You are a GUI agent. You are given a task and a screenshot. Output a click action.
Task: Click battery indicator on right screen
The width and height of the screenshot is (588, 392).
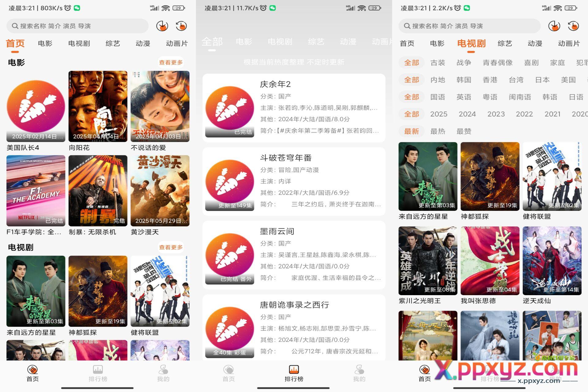click(571, 8)
